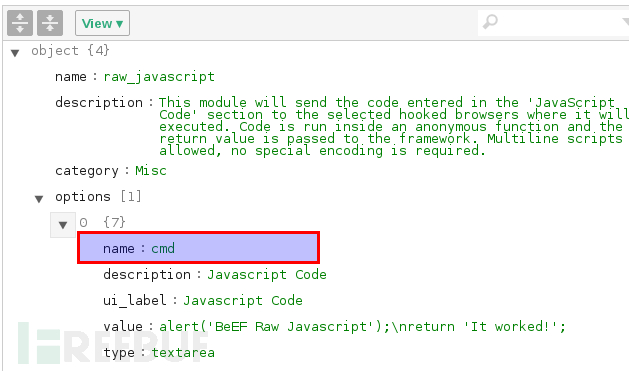The height and width of the screenshot is (371, 629).
Task: Collapse the options [1] array
Action: (39, 199)
